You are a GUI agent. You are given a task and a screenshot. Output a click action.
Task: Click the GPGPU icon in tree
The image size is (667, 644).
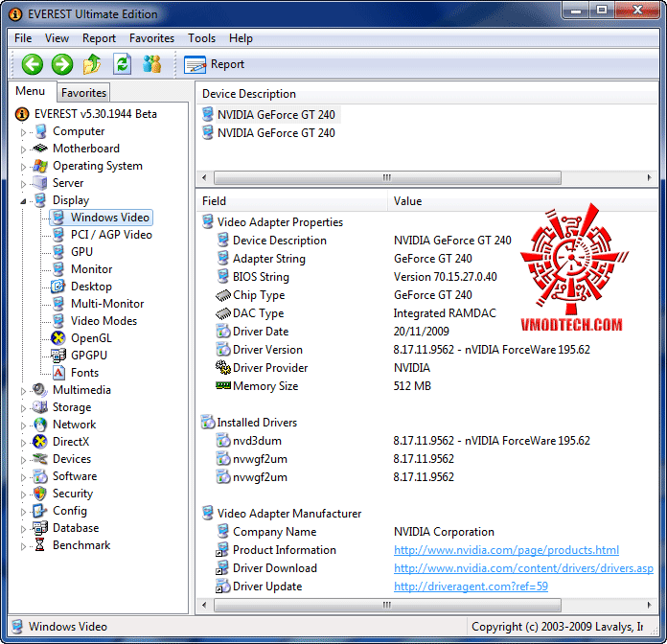point(58,356)
